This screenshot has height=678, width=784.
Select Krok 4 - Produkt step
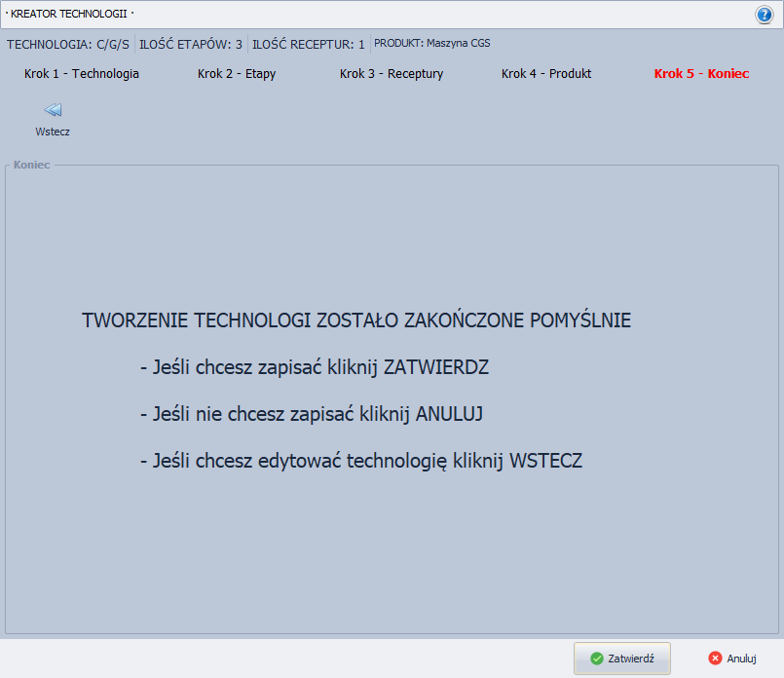(546, 74)
